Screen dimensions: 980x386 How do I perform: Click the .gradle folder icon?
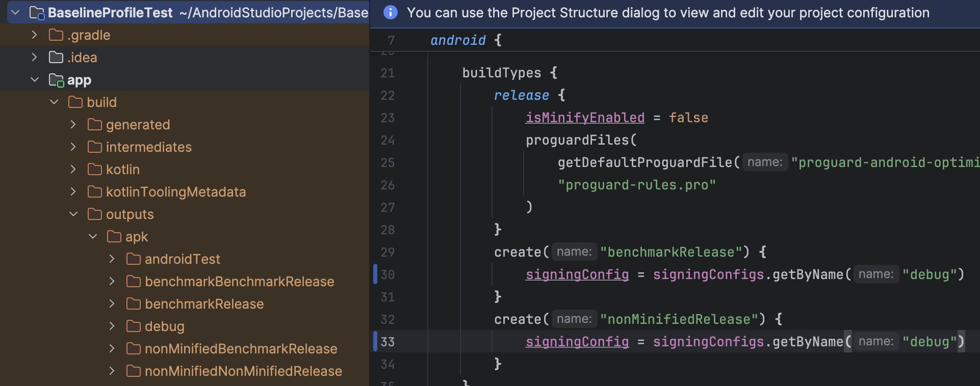click(x=56, y=35)
